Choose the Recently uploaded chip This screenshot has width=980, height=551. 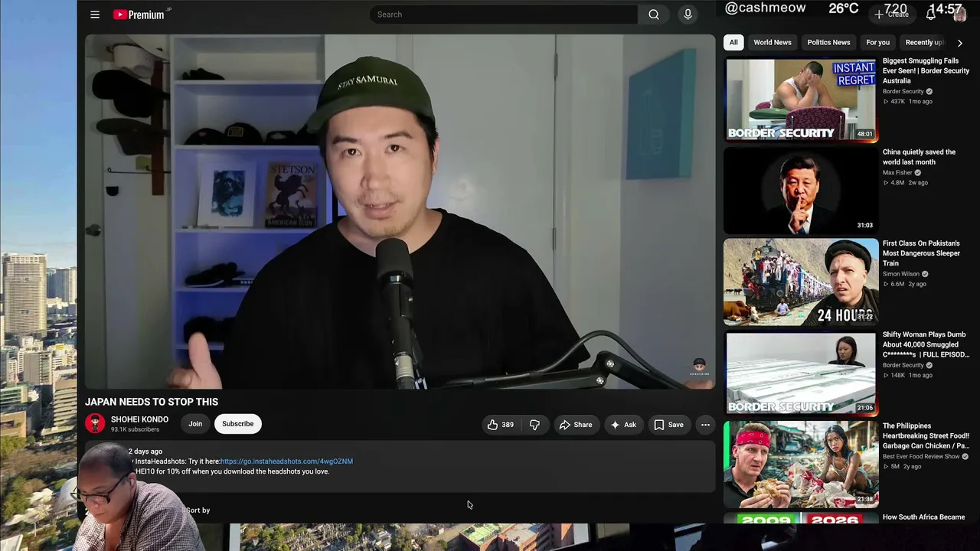[x=925, y=43]
